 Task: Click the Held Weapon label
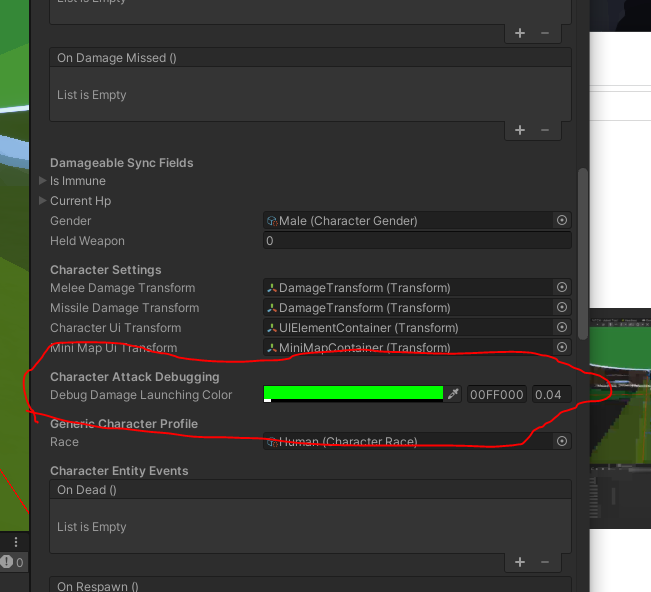[87, 241]
